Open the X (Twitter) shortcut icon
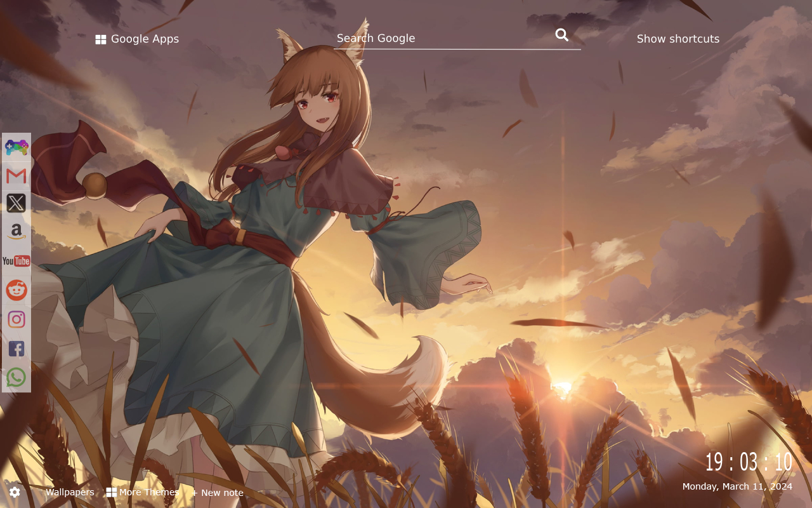 pos(16,203)
